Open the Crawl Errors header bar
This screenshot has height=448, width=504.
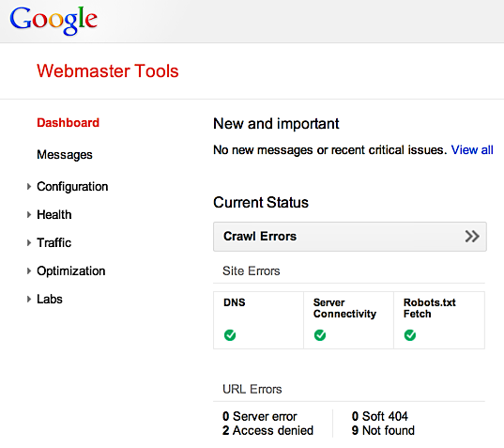350,237
